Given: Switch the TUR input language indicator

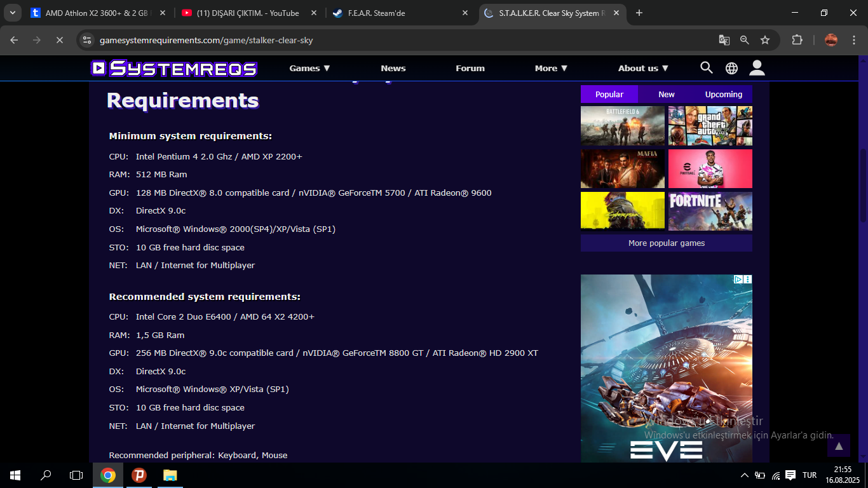Looking at the screenshot, I should point(810,475).
